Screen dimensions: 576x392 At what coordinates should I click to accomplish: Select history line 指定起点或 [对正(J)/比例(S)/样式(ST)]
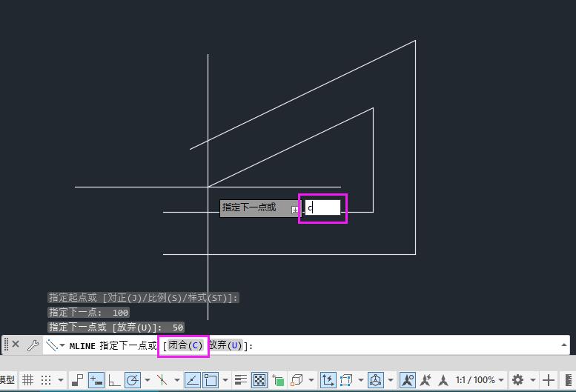143,298
